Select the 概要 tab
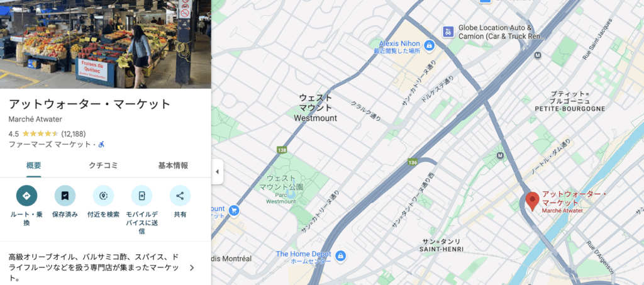The height and width of the screenshot is (285, 644). (x=34, y=165)
